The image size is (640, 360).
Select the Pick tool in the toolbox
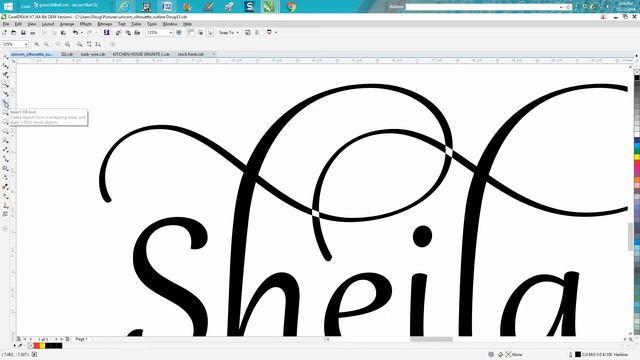(x=5, y=56)
